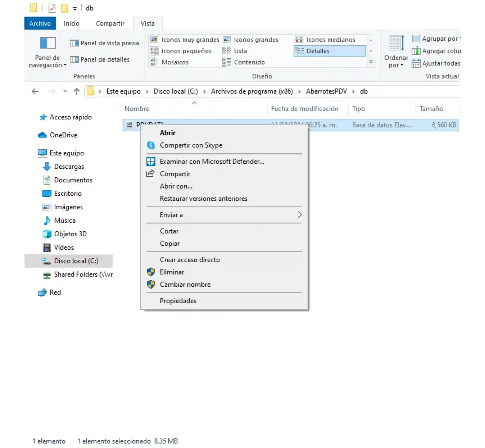
Task: Open Red in navigation pane
Action: (49, 292)
